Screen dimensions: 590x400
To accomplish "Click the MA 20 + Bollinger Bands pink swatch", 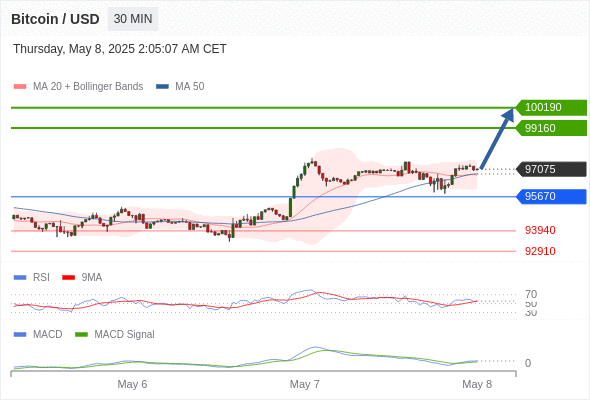I will pyautogui.click(x=20, y=87).
